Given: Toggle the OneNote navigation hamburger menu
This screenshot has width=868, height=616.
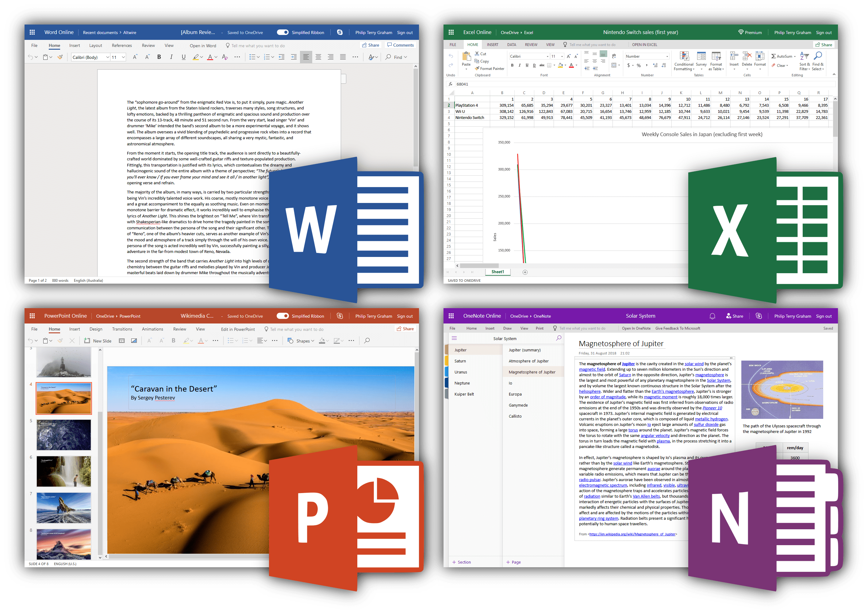Looking at the screenshot, I should pyautogui.click(x=454, y=338).
